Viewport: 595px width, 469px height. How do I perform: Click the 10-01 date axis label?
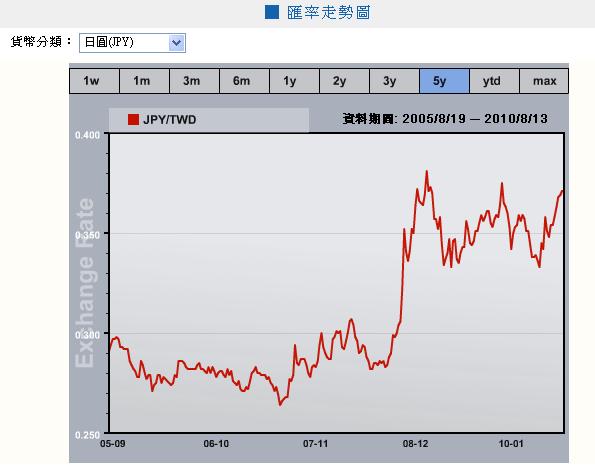511,444
